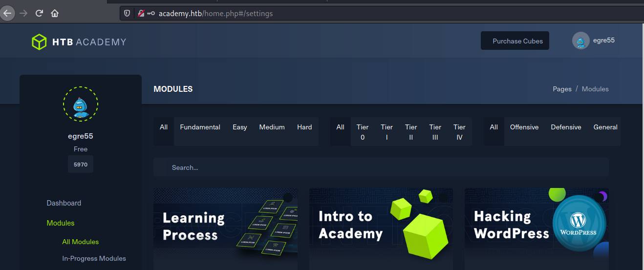The height and width of the screenshot is (270, 644).
Task: Select the Fundamental difficulty filter
Action: (x=200, y=127)
